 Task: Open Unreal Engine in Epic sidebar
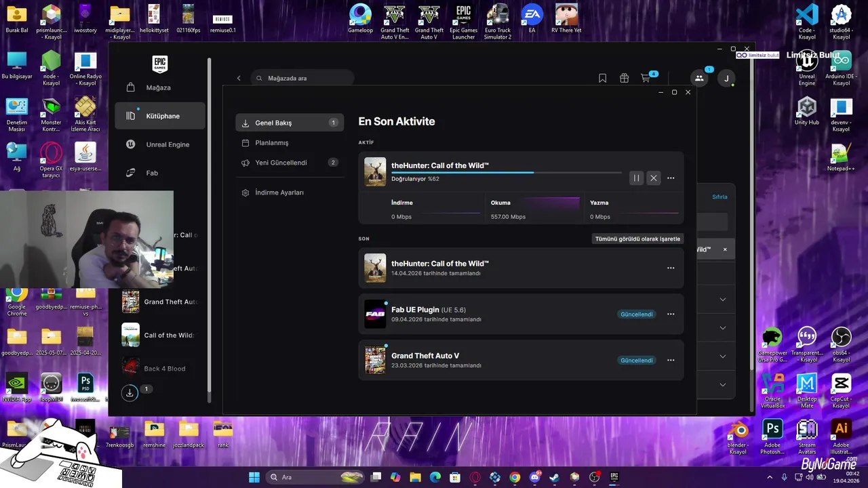pos(160,144)
